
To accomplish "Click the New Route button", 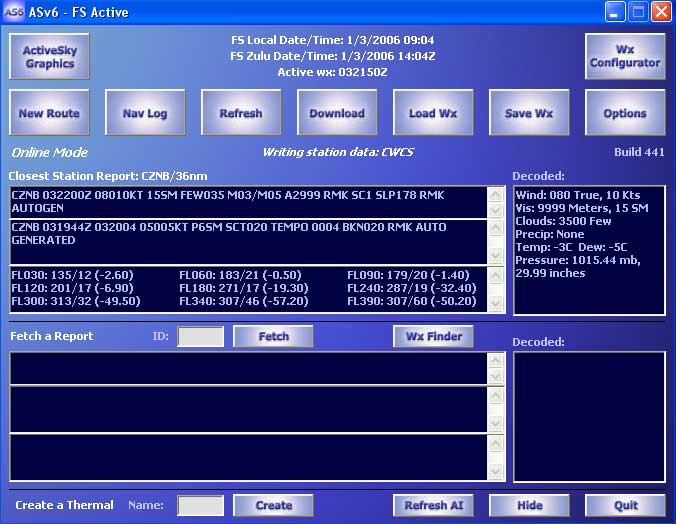I will tap(49, 113).
